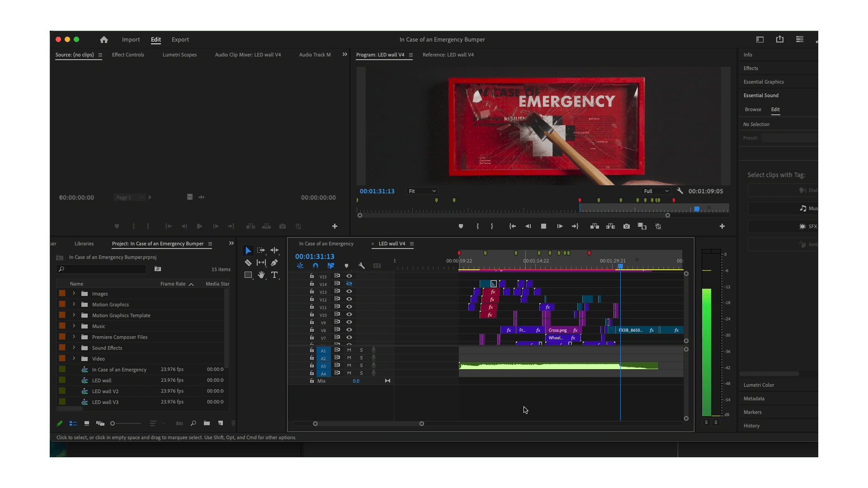Open Program Monitor wrench settings

tap(679, 191)
